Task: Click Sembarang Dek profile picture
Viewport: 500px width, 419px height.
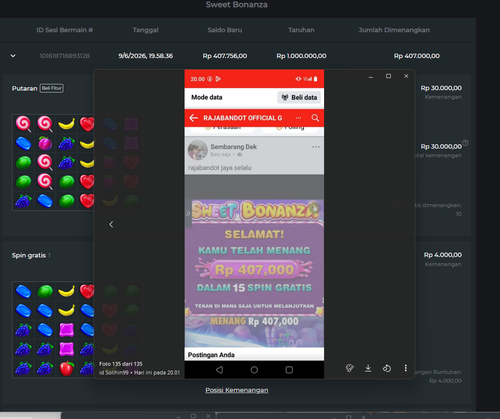Action: coord(198,150)
